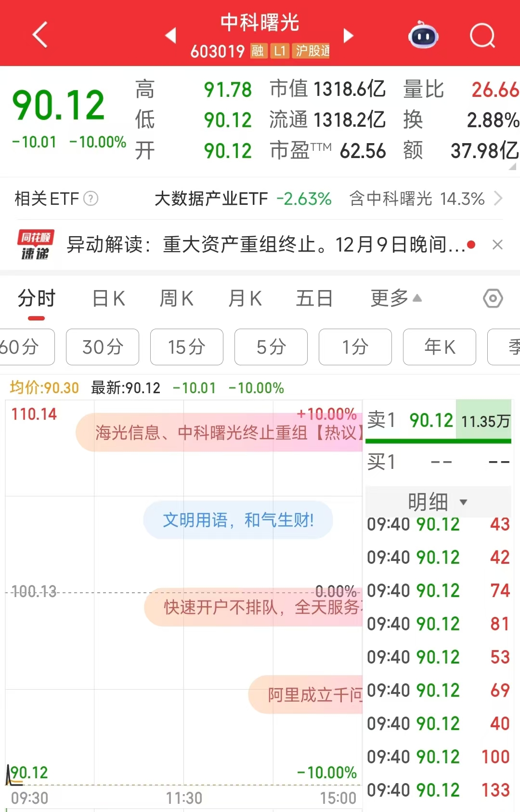Expand the 更多 chart period menu
Screen dimensions: 520x812
[x=396, y=298]
